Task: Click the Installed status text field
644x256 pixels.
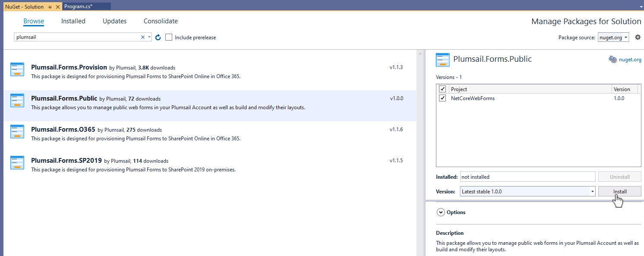Action: (527, 177)
